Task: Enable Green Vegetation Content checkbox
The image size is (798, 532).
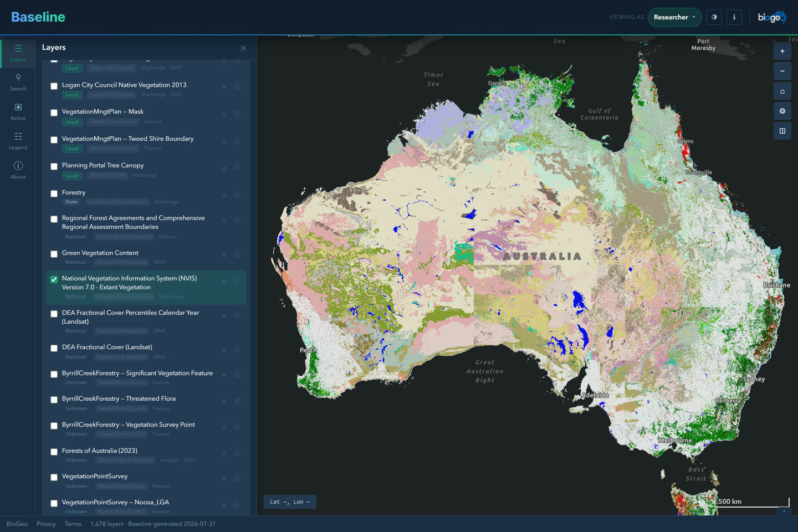Action: click(54, 254)
